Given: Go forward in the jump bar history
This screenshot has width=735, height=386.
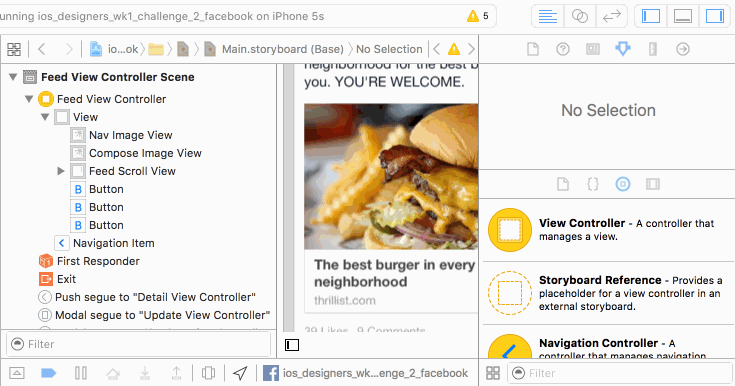Looking at the screenshot, I should coord(69,49).
